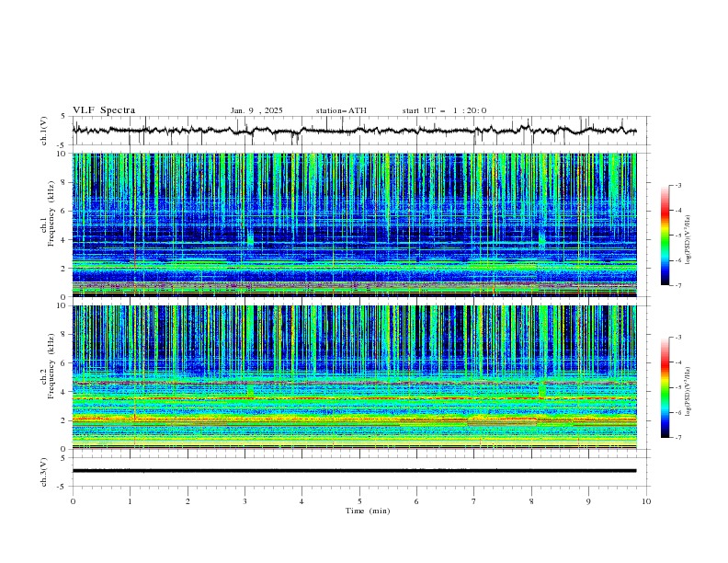Click the "-7" tick on ch.2 colorbar
This screenshot has height=563, width=728.
click(x=677, y=438)
